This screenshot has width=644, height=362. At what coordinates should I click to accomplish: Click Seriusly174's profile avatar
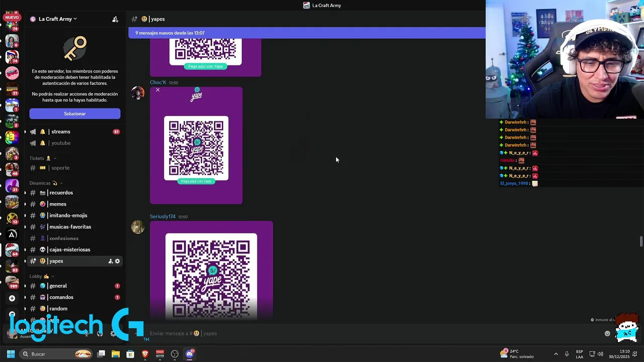point(138,227)
